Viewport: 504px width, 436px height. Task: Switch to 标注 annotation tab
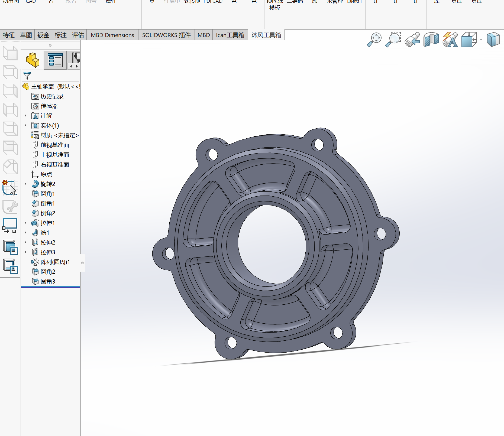(61, 35)
